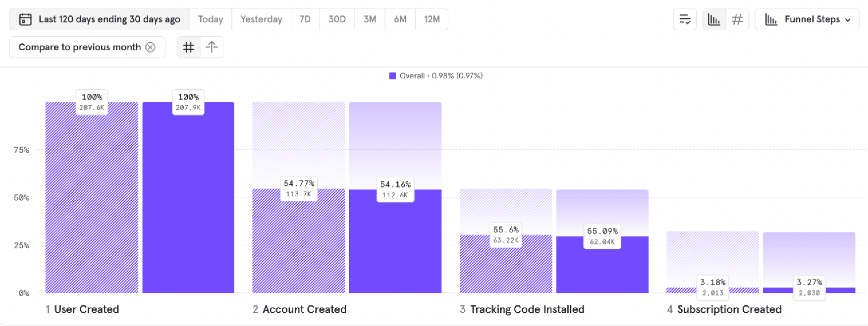Click the Tracking Code Installed step label
868x326 pixels.
(x=527, y=309)
